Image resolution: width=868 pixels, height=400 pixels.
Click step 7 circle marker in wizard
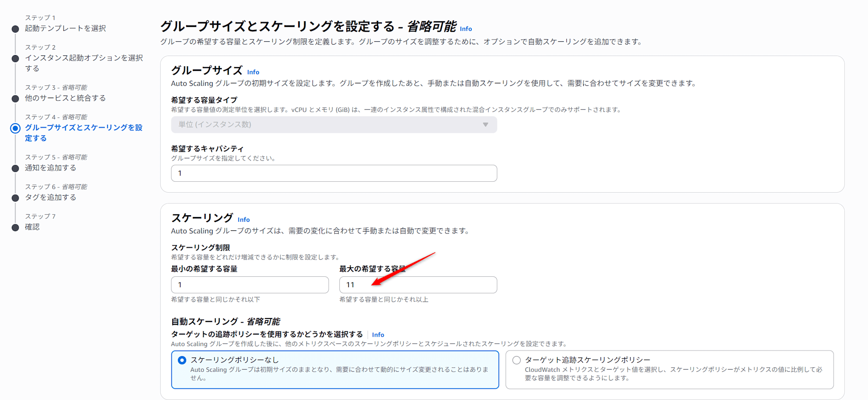(15, 227)
